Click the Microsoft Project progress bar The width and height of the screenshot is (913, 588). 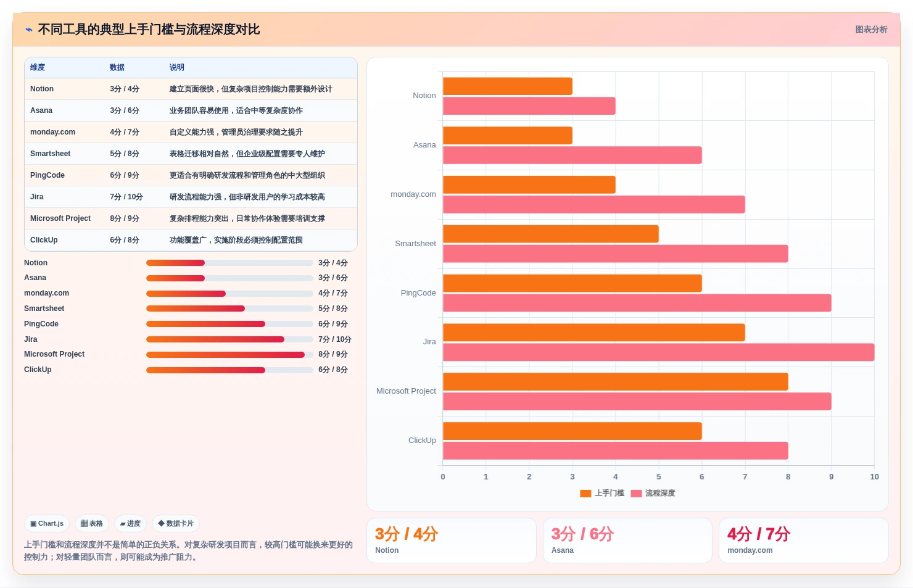tap(229, 355)
